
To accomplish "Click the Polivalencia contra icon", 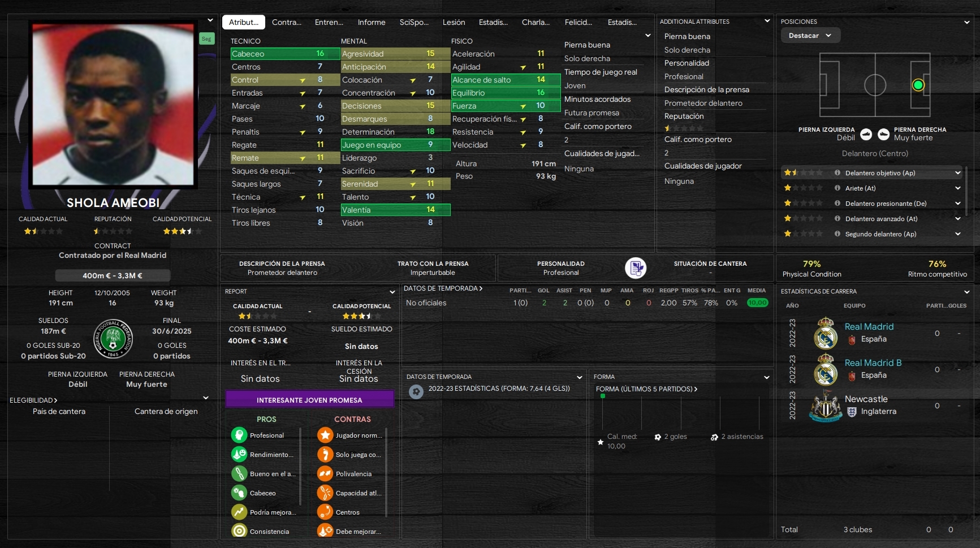I will (x=325, y=473).
